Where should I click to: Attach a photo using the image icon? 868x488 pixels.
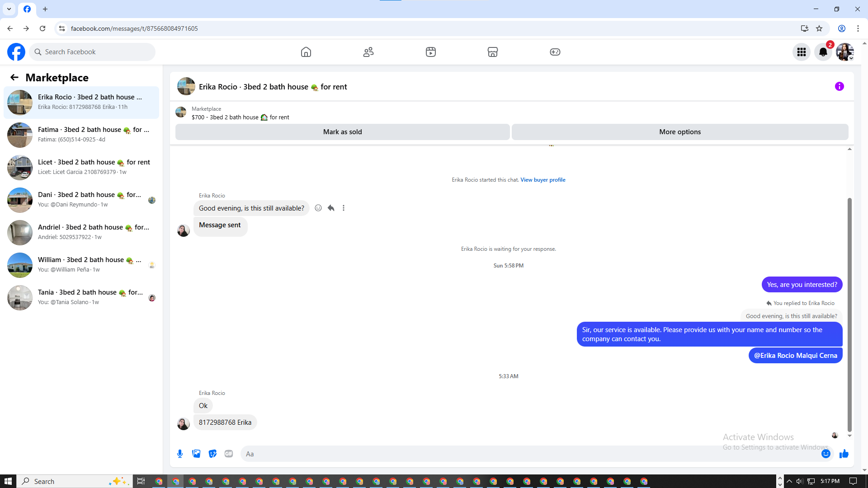[x=196, y=454]
